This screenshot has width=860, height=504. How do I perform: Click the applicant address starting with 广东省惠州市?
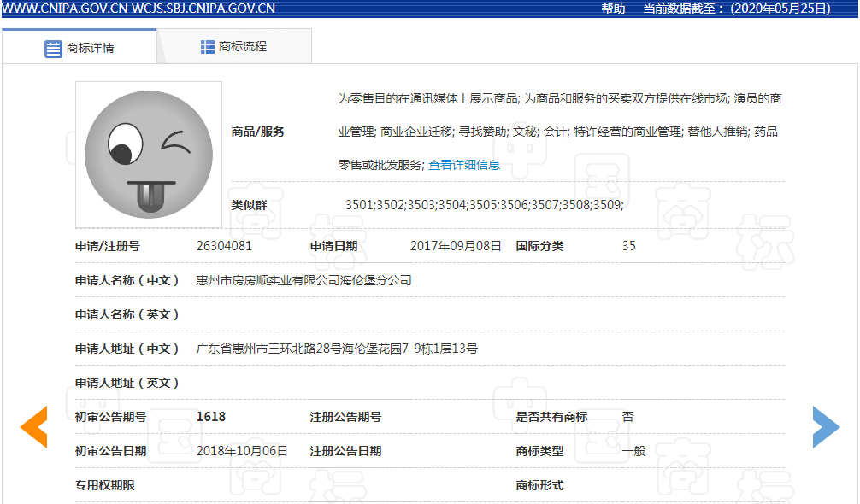[337, 349]
